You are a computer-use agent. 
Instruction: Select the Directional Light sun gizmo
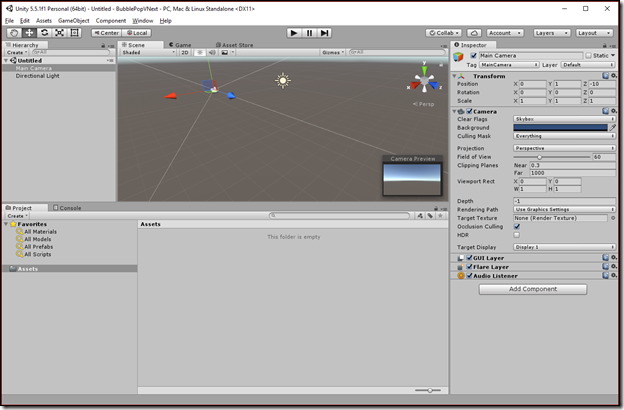283,81
